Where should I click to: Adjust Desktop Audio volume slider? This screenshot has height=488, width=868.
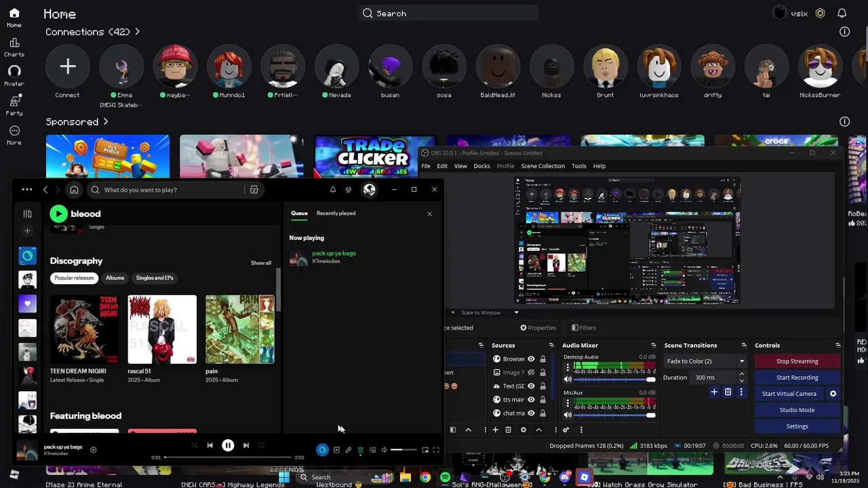pyautogui.click(x=615, y=380)
